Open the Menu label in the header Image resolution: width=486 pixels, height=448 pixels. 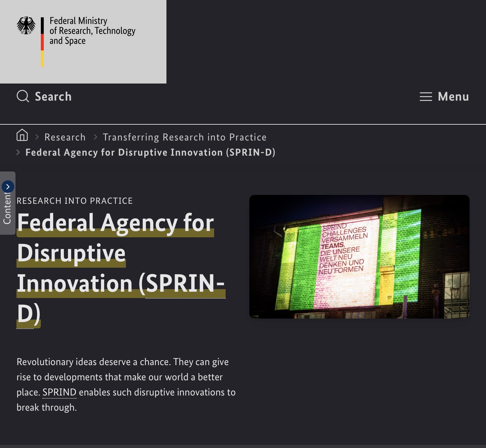coord(453,96)
